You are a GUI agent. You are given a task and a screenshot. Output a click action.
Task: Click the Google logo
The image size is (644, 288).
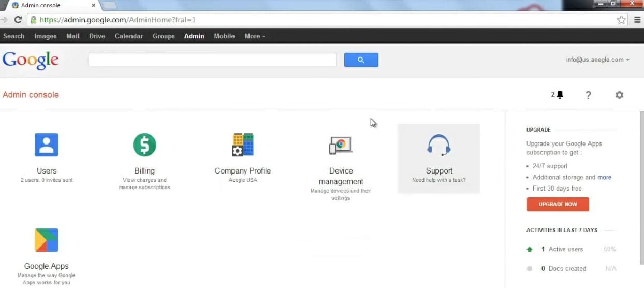coord(31,61)
